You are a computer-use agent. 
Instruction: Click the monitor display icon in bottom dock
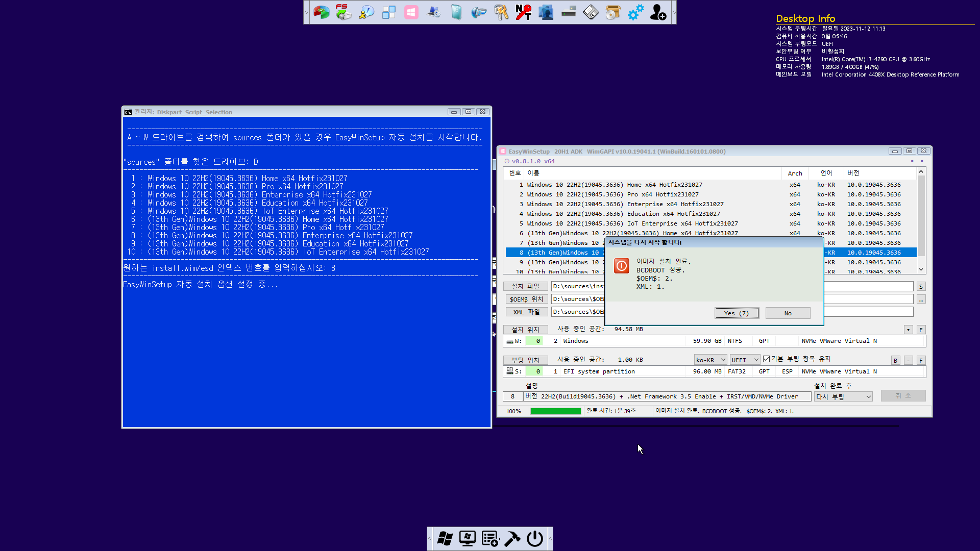tap(468, 538)
